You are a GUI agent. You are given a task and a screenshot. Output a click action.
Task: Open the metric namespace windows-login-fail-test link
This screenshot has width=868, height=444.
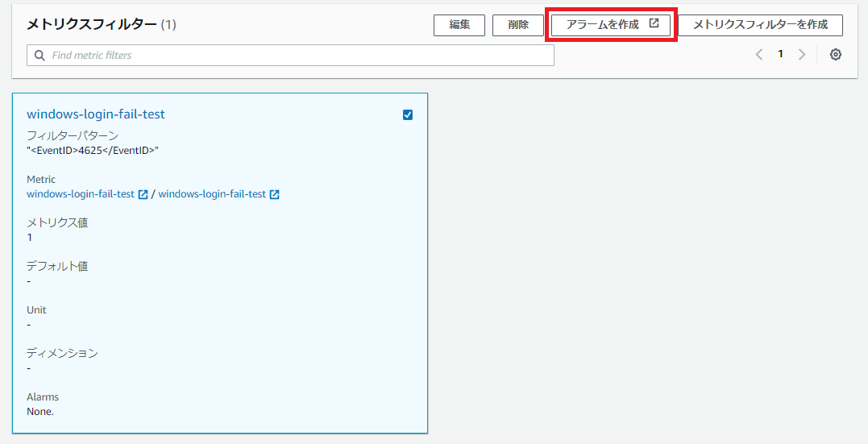(x=81, y=194)
